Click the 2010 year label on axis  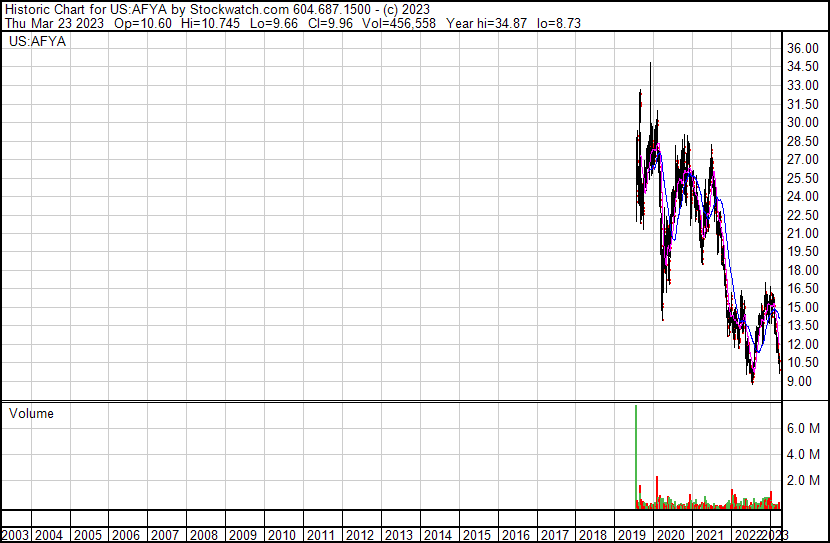(282, 535)
